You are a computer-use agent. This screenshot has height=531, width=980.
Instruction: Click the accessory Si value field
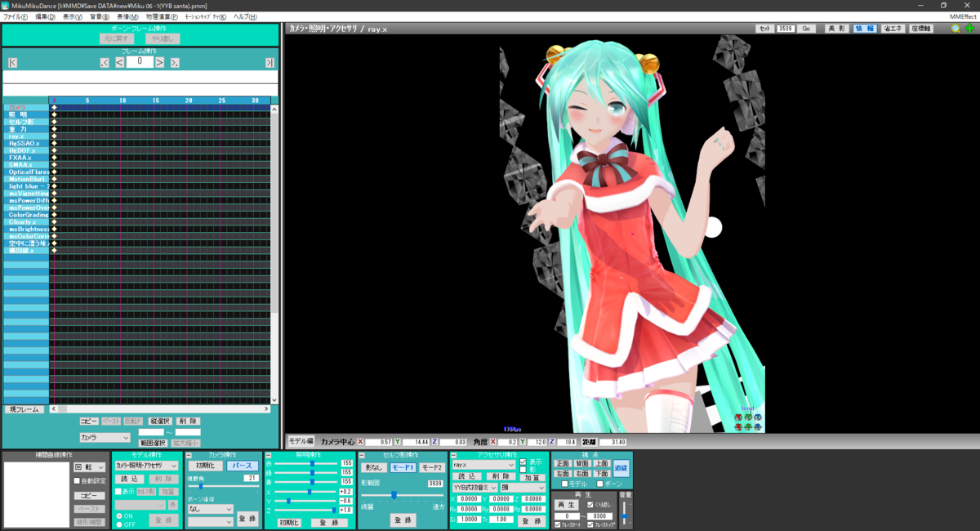469,519
